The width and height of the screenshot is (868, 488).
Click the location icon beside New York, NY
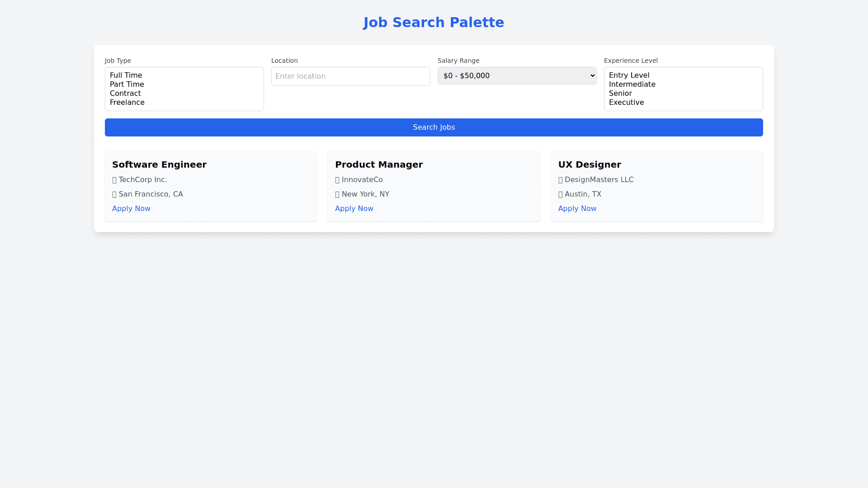[x=337, y=195]
